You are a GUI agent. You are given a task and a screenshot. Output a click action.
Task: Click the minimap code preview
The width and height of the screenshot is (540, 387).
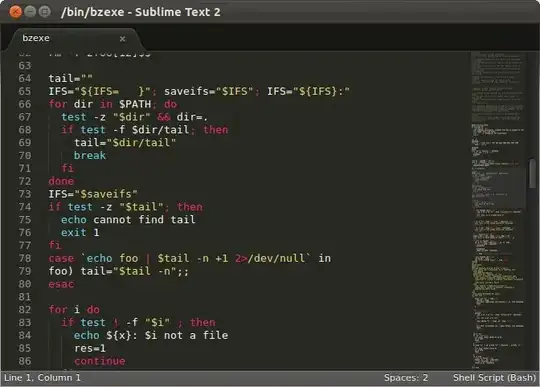(497, 210)
